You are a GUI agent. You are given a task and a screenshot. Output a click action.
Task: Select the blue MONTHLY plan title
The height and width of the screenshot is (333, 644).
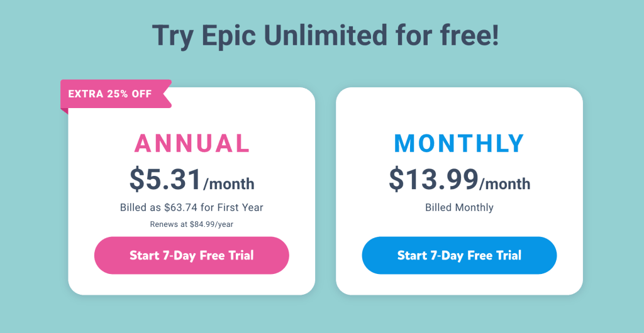tap(459, 144)
